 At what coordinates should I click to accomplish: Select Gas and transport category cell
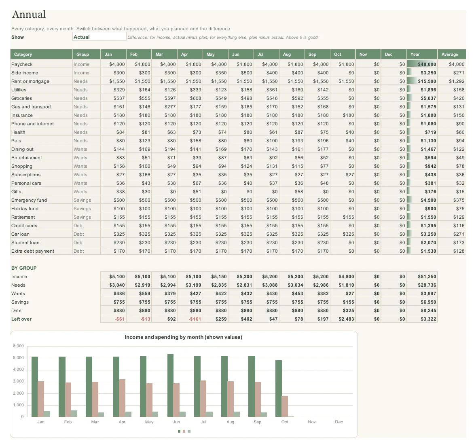[41, 107]
